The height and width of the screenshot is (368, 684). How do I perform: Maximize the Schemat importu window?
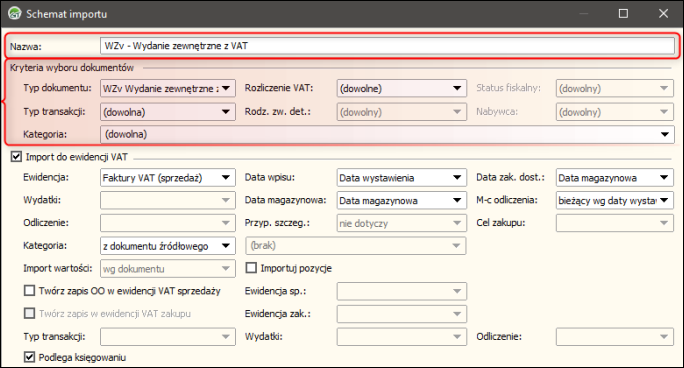(623, 14)
